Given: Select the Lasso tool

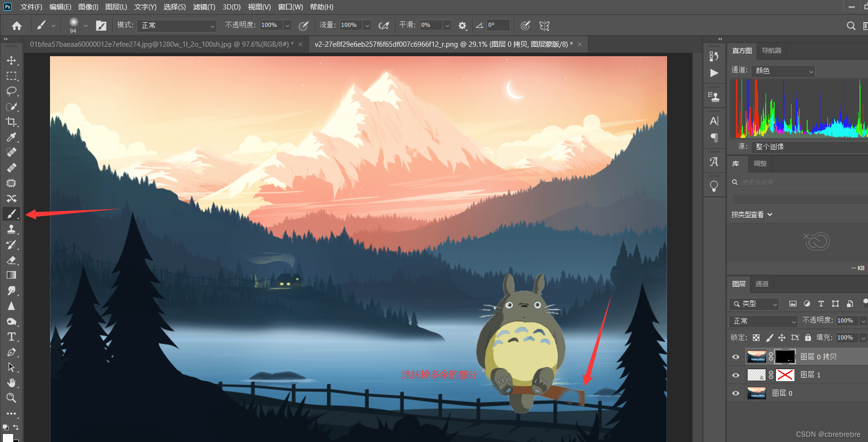Looking at the screenshot, I should [x=11, y=91].
